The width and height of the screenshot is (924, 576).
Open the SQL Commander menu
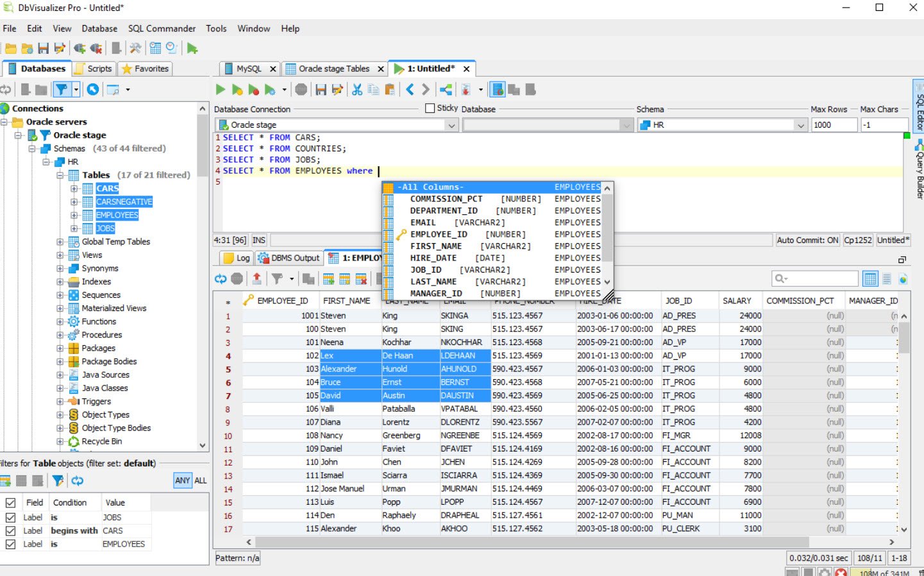[162, 28]
